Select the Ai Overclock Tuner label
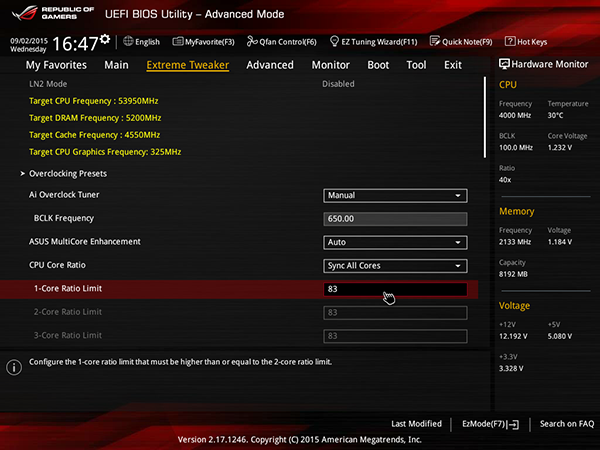The image size is (600, 450). tap(64, 195)
